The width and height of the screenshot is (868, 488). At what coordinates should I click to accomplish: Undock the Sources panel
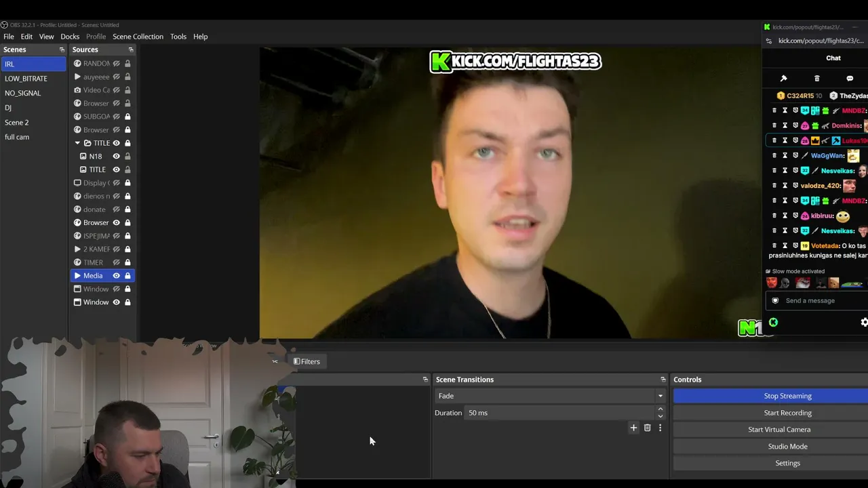tap(131, 49)
